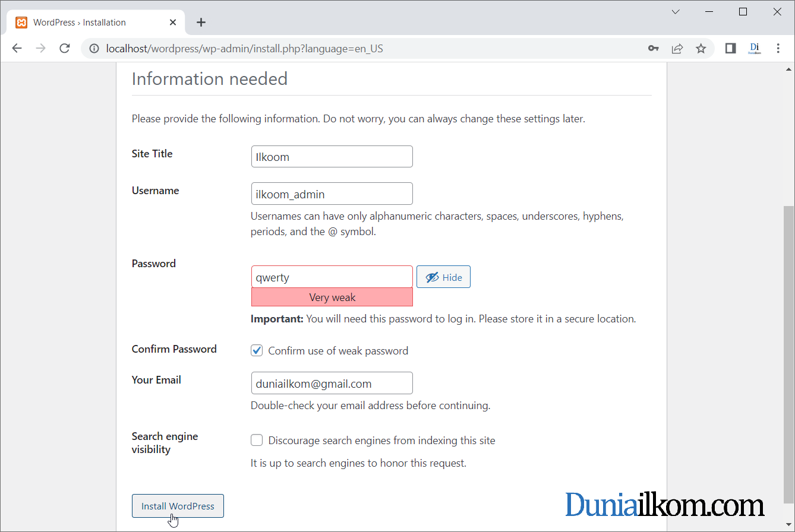Click "Double-check your email address" hint
The image size is (795, 532).
point(370,406)
